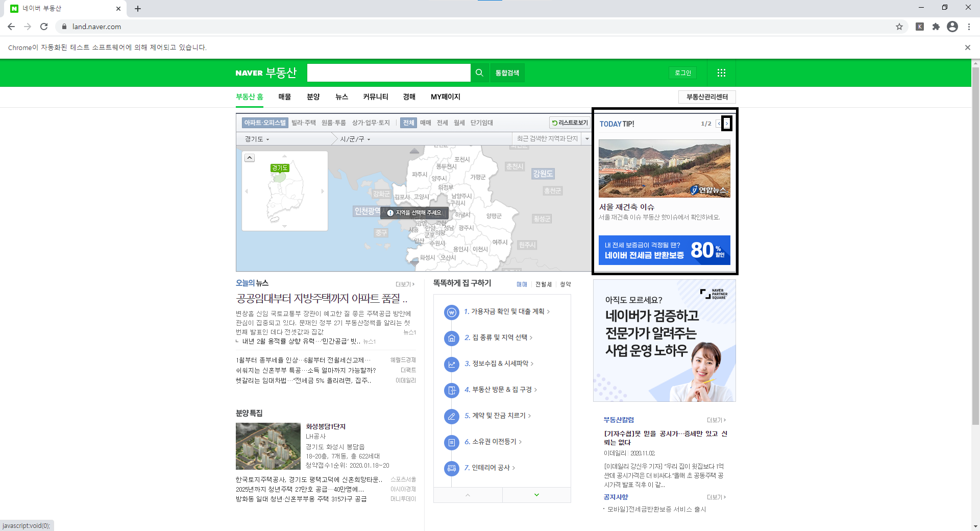Image resolution: width=980 pixels, height=531 pixels.
Task: Expand 부동산칼럼 더보기 link
Action: click(716, 420)
